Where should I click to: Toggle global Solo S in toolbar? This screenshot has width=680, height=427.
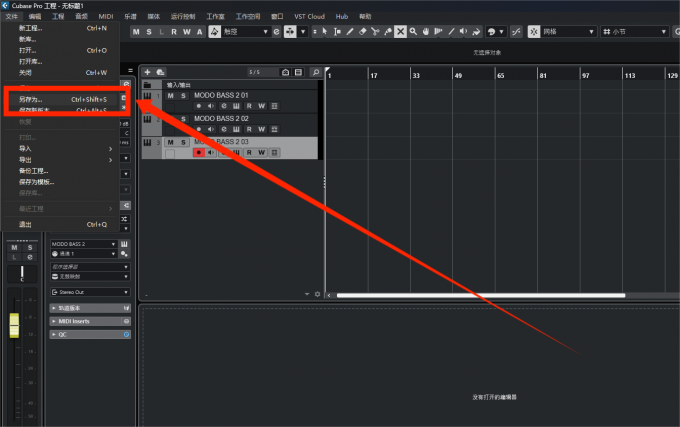coord(149,32)
